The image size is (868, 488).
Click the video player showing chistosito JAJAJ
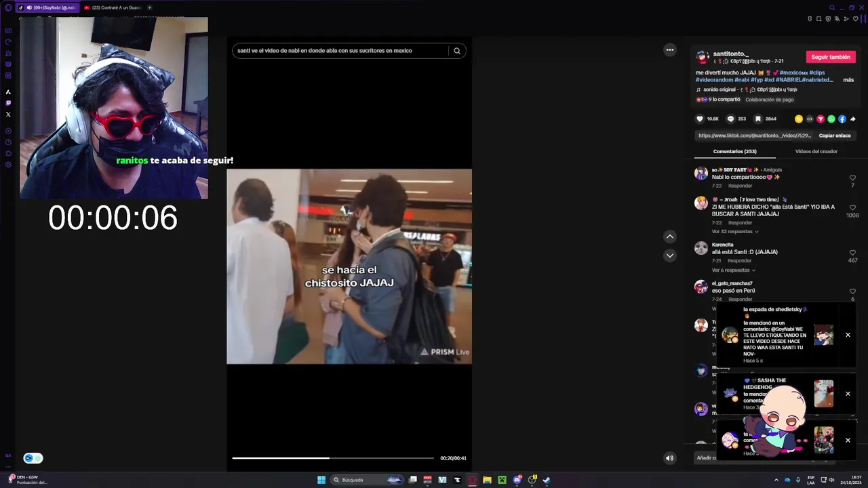[x=349, y=266]
